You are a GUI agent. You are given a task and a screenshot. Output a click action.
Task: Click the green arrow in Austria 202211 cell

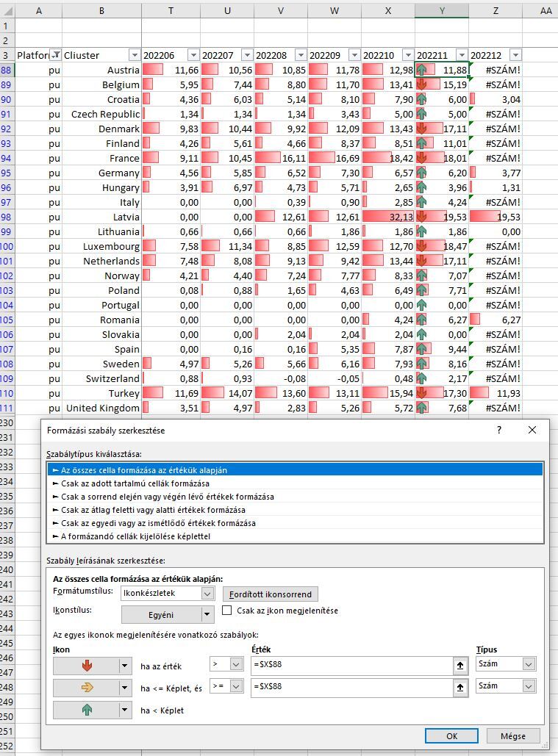pos(421,70)
